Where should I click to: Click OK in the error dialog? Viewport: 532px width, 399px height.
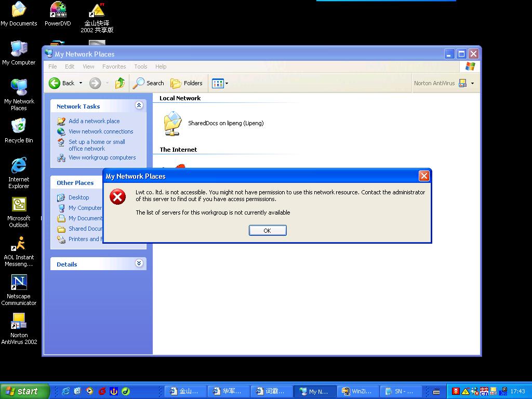click(x=268, y=230)
